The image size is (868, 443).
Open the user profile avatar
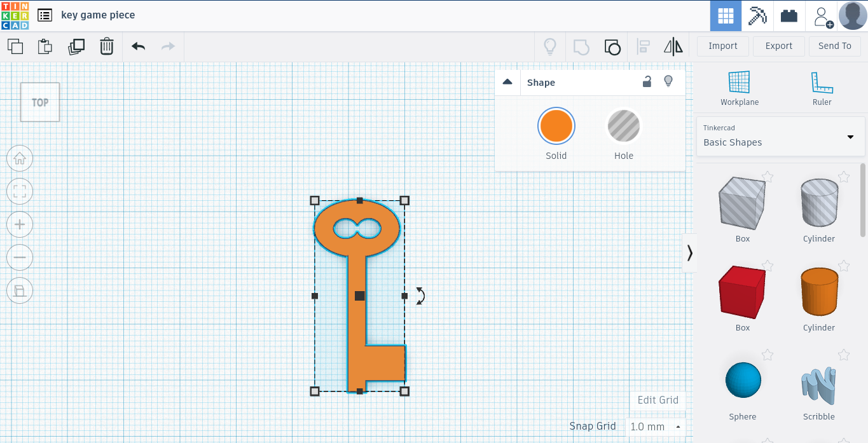click(x=853, y=15)
